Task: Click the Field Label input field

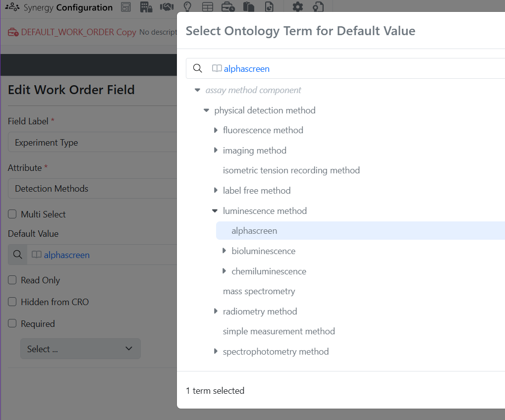Action: tap(92, 143)
